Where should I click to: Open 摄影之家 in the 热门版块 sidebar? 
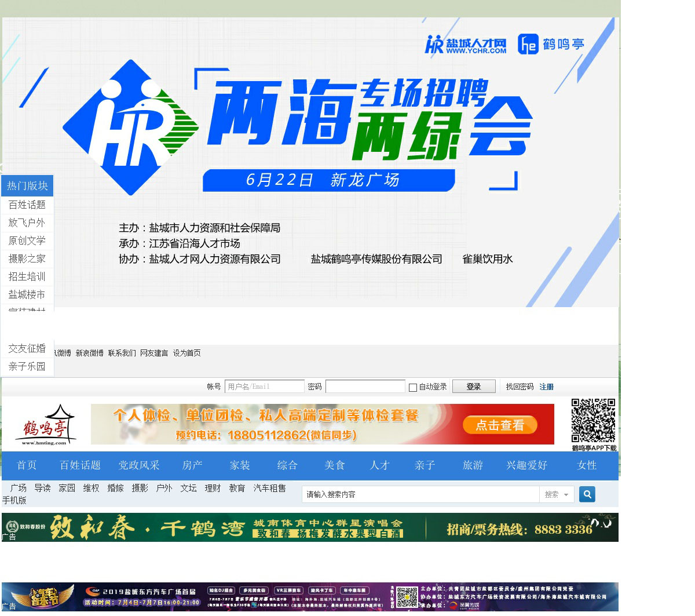tap(27, 258)
